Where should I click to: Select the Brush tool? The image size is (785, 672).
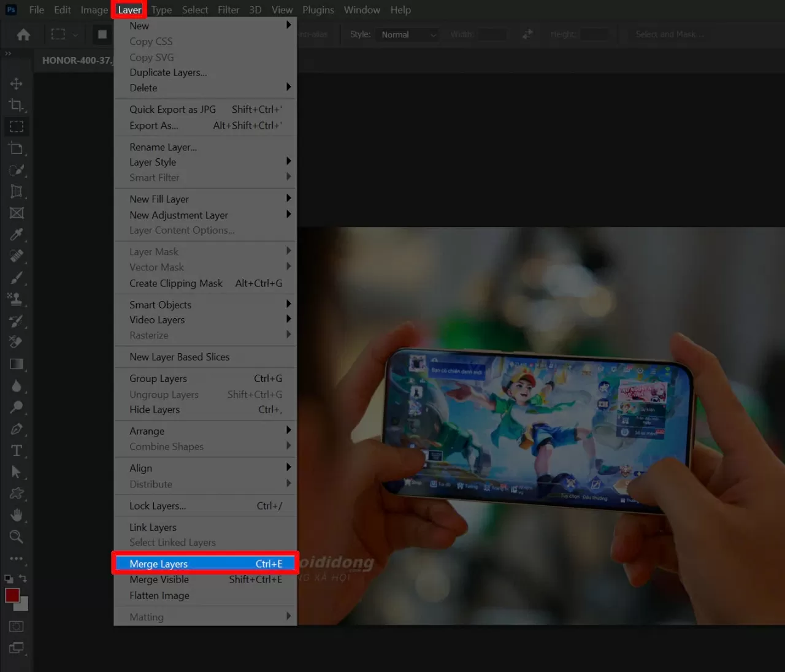[x=17, y=278]
